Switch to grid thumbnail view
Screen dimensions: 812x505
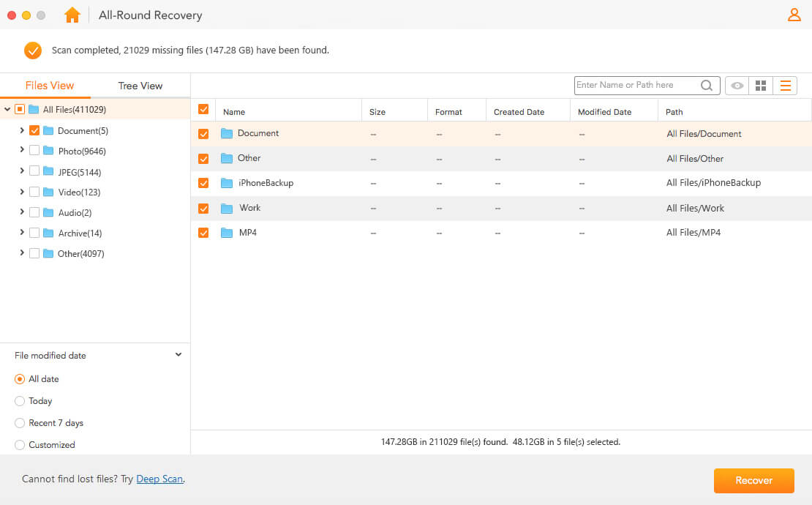[x=761, y=86]
